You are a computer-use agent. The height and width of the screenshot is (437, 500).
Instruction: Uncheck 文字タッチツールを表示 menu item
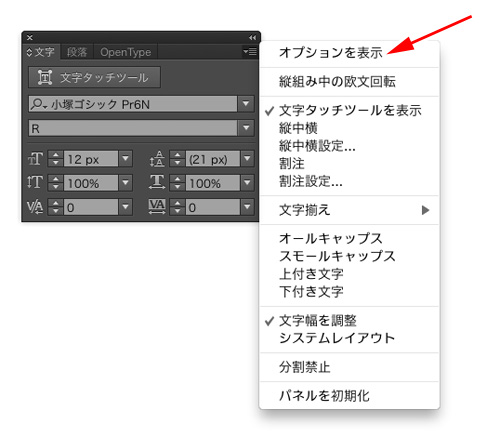coord(349,111)
